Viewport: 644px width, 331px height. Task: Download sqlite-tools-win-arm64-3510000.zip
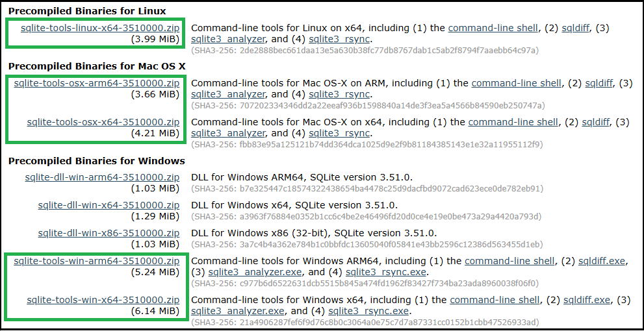[x=97, y=261]
